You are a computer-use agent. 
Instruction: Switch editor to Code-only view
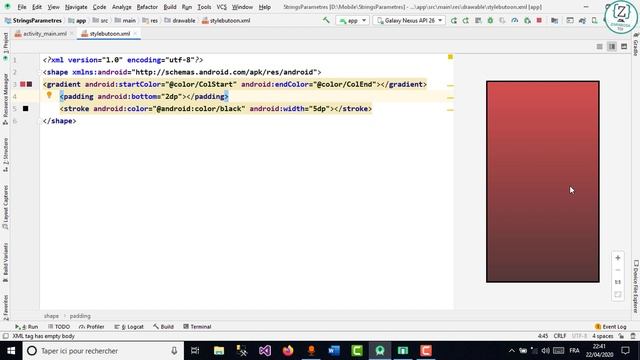pos(600,47)
